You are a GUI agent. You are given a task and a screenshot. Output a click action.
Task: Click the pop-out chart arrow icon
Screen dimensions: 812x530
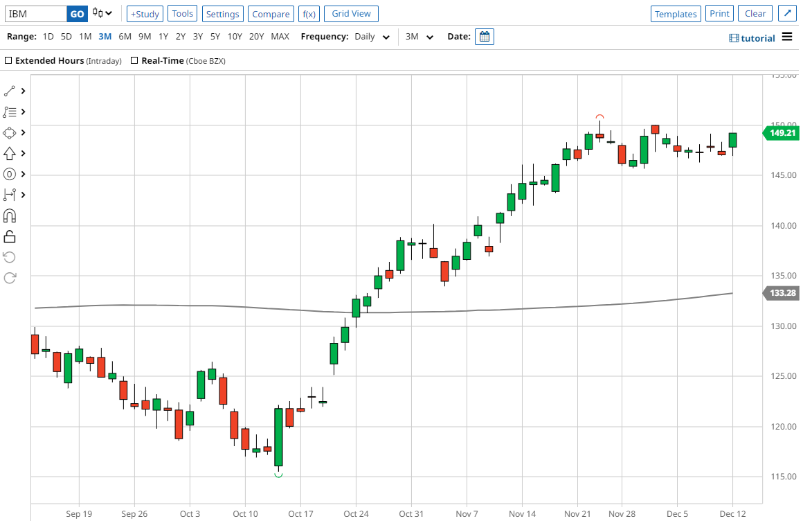(786, 14)
